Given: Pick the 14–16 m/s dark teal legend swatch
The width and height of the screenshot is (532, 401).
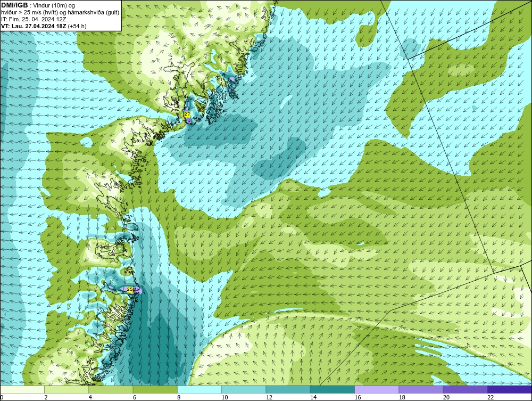Looking at the screenshot, I should click(332, 389).
